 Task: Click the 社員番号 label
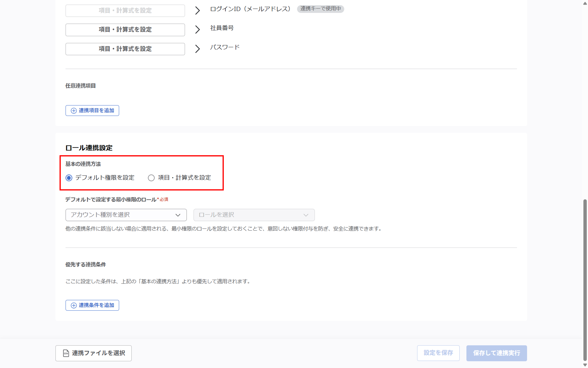(x=222, y=28)
